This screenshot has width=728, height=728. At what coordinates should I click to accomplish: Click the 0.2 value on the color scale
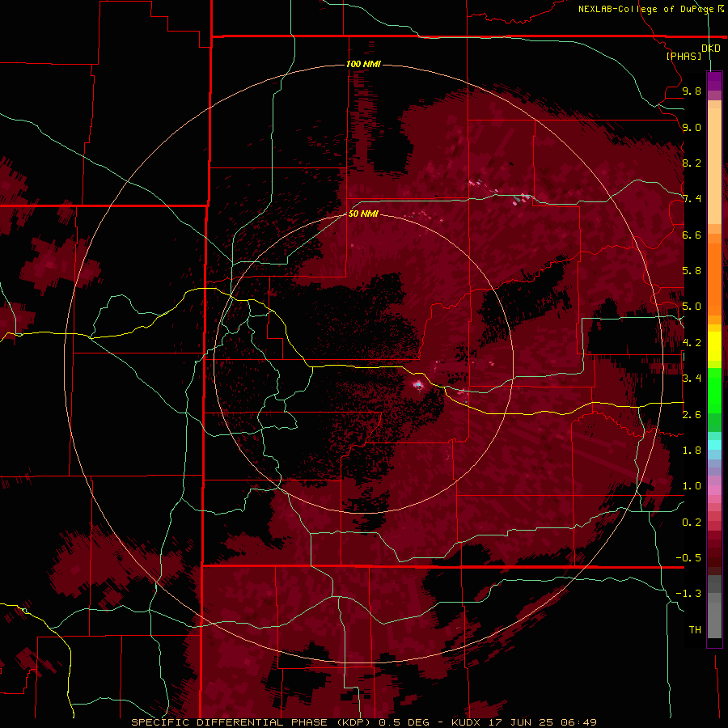692,523
